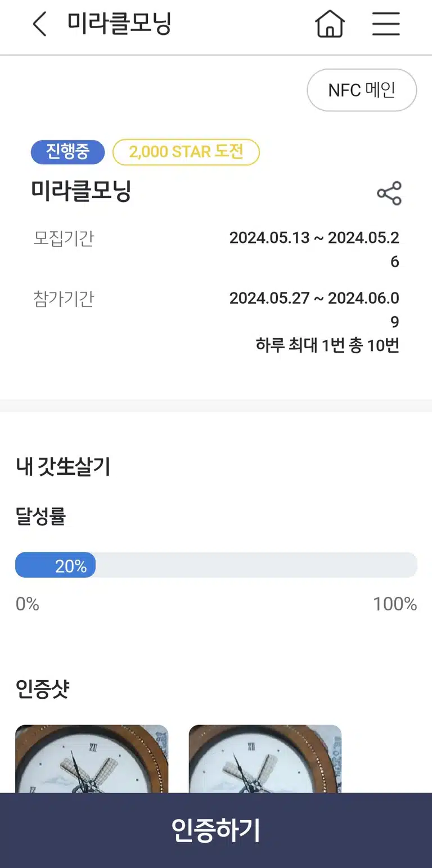Tap the 내 갓生살기 section heading

63,467
